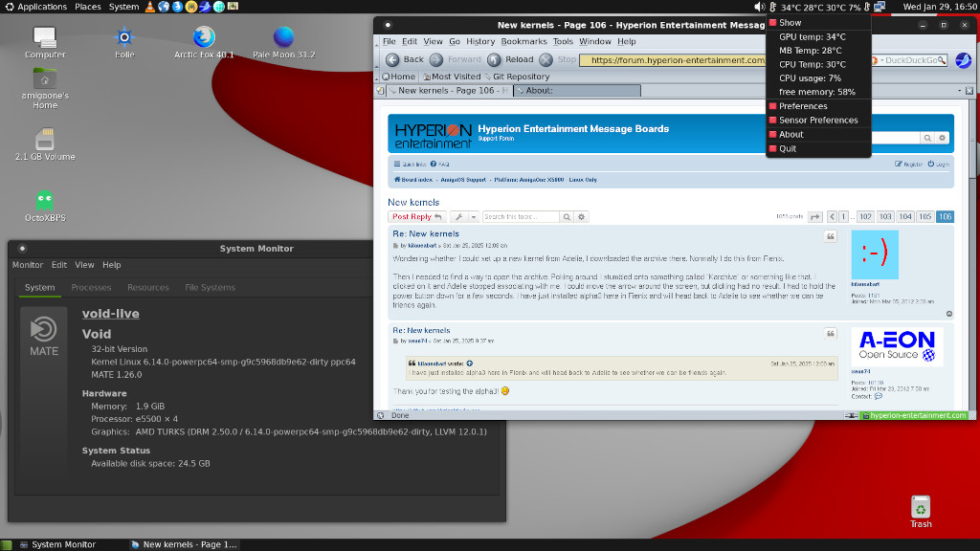Choose About in the sensors popup menu
Viewport: 980px width, 551px height.
818,134
